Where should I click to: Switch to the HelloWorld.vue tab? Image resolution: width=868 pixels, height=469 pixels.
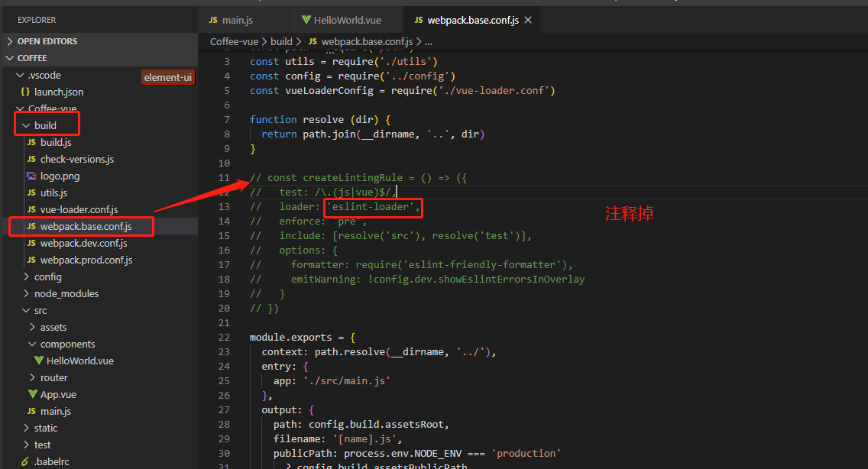point(347,20)
